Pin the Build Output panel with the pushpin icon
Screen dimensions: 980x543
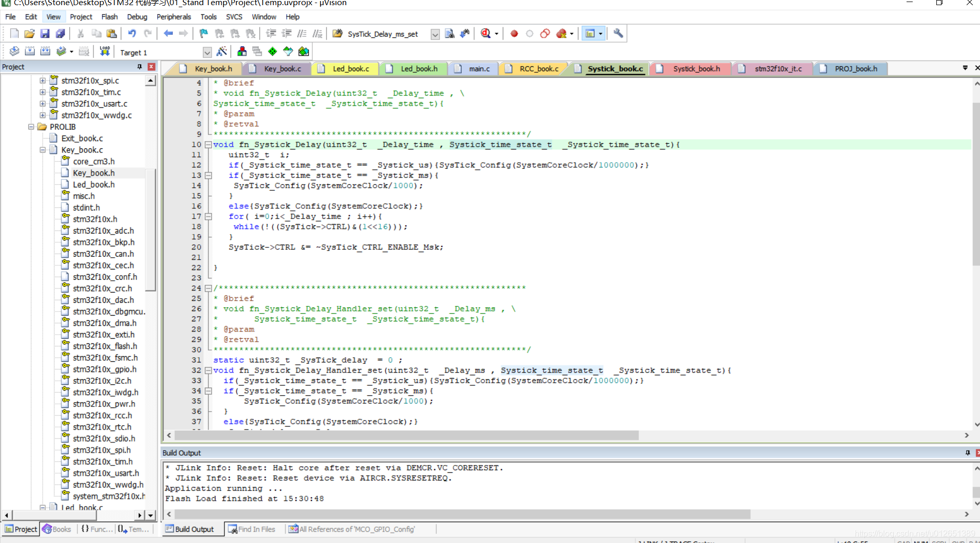pos(968,453)
